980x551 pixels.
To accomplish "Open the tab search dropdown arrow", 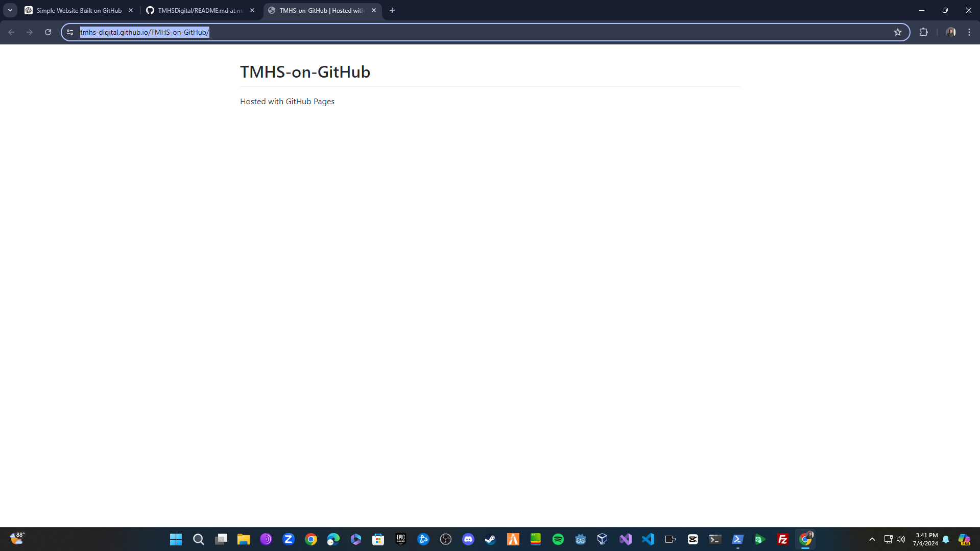I will tap(10, 10).
